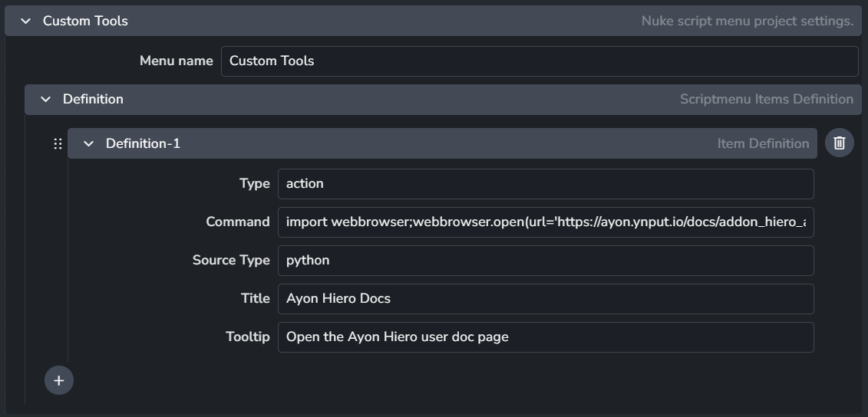Edit the Menu name input field
The height and width of the screenshot is (417, 868).
(x=540, y=61)
